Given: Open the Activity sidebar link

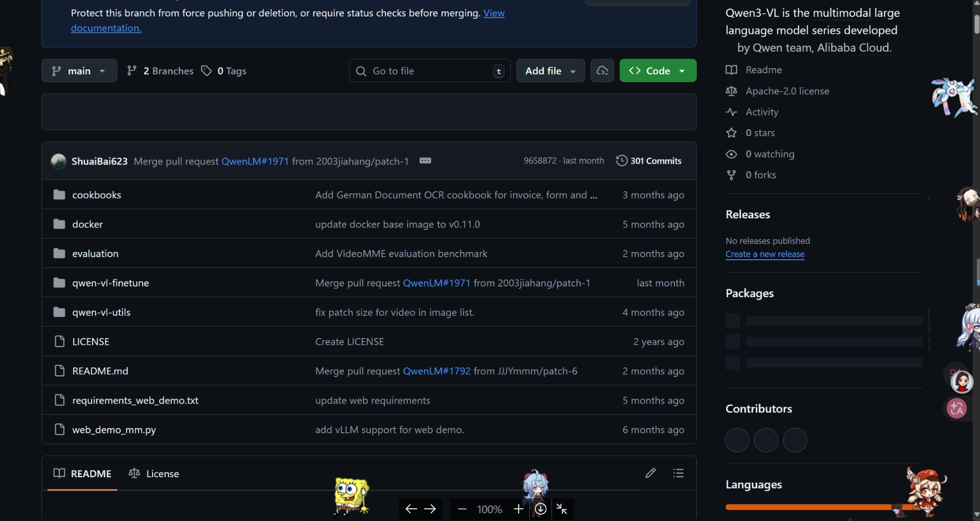Looking at the screenshot, I should point(752,112).
